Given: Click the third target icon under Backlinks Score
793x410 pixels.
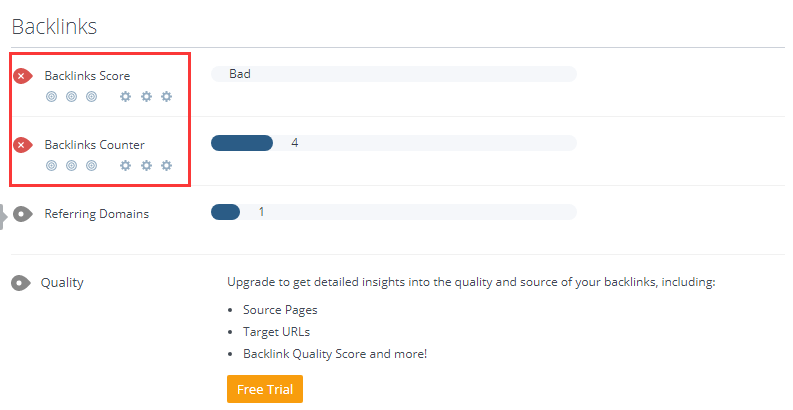Looking at the screenshot, I should (91, 97).
